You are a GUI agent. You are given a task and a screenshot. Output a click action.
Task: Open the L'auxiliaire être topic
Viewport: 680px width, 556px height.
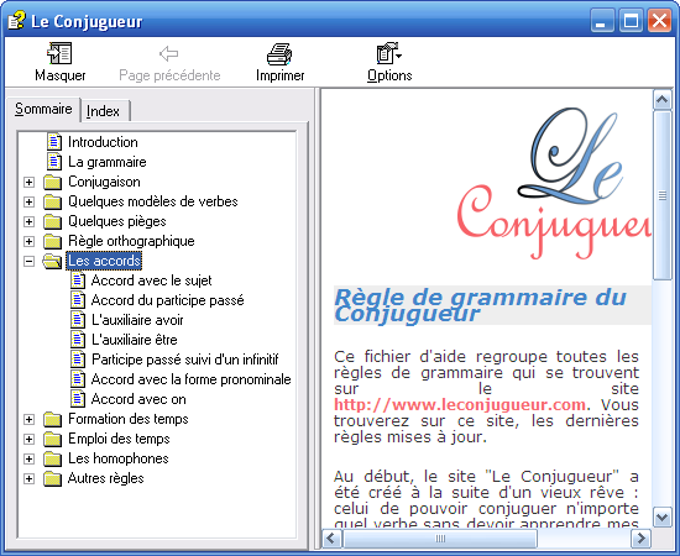[x=134, y=340]
